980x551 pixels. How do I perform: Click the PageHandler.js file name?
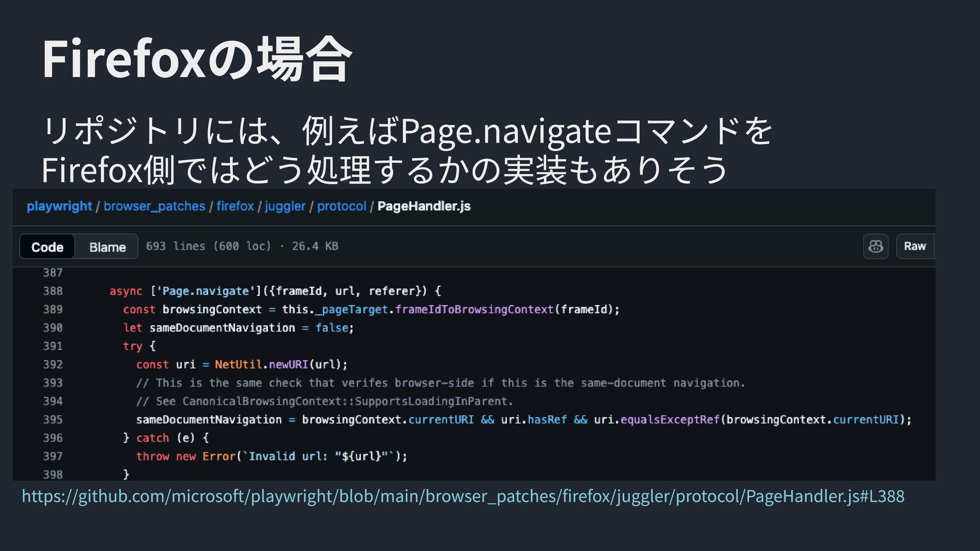[424, 206]
